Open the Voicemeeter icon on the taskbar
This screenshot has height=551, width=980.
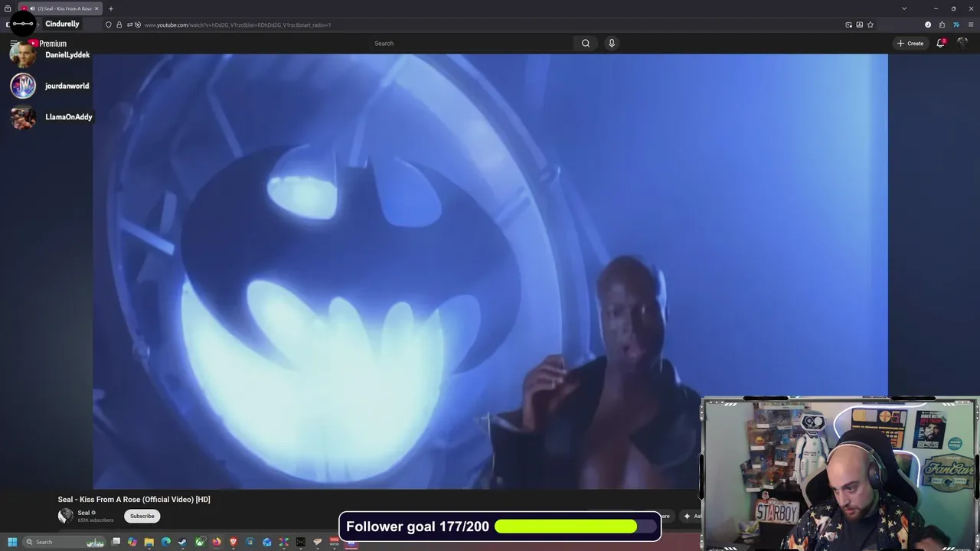click(334, 542)
